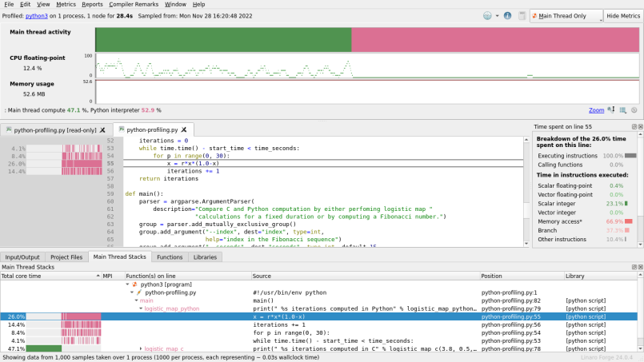Open the Main Thread Only dropdown

click(x=566, y=16)
